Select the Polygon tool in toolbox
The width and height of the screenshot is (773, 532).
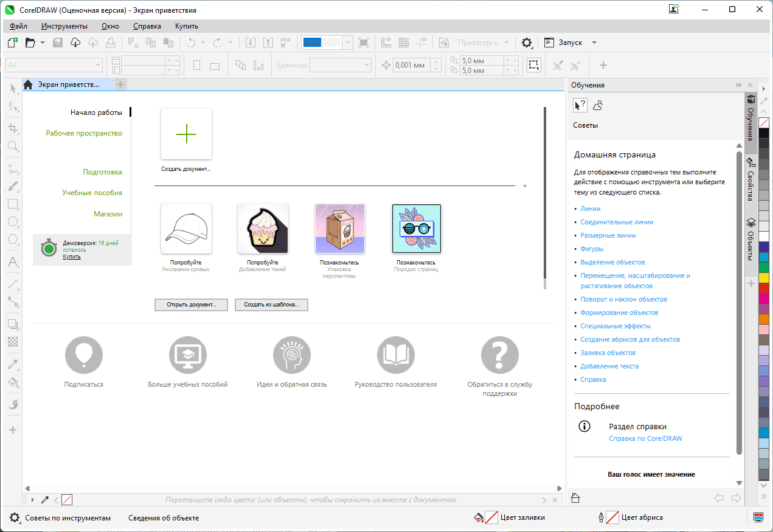coord(12,239)
